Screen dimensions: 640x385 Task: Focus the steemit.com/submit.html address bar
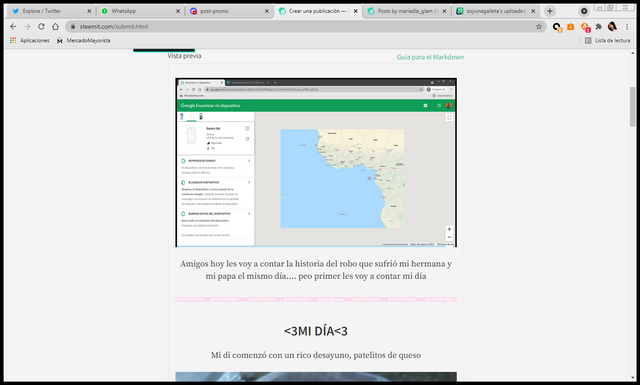[x=305, y=27]
